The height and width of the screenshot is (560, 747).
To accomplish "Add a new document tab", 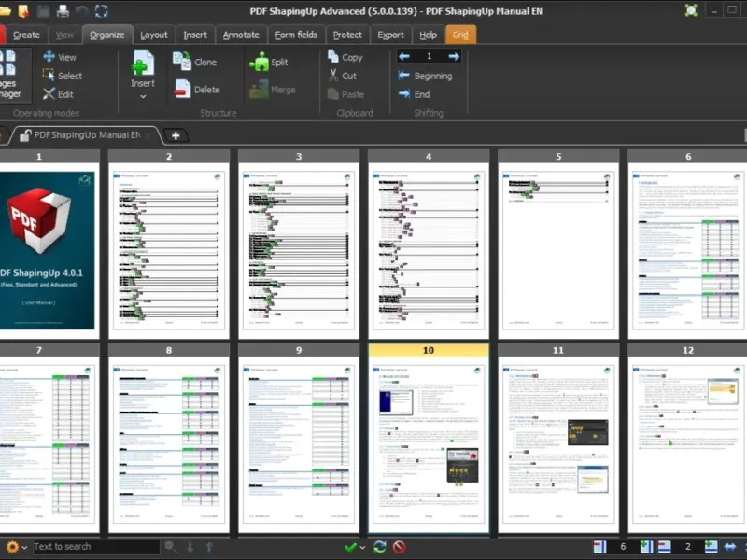I will [175, 135].
